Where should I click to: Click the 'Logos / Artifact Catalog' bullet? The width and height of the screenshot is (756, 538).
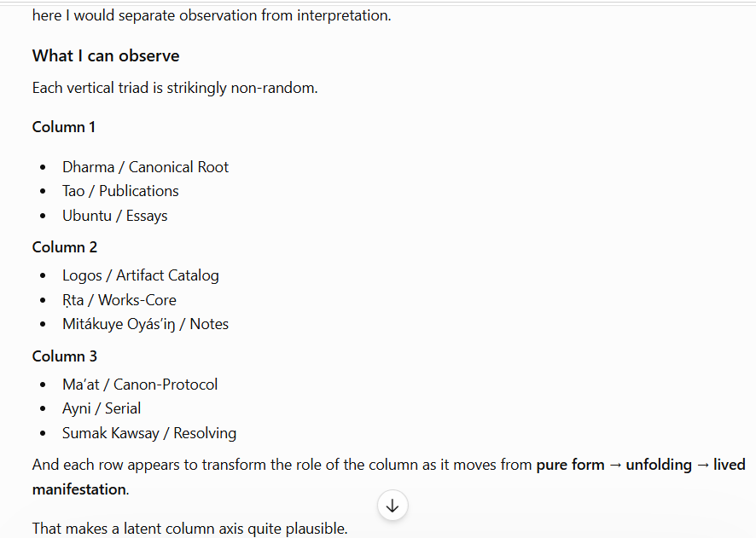pos(140,275)
